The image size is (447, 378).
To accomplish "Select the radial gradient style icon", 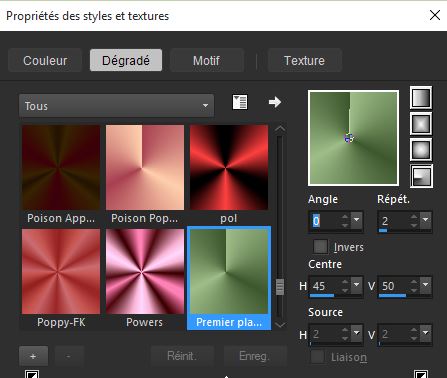I will click(421, 176).
